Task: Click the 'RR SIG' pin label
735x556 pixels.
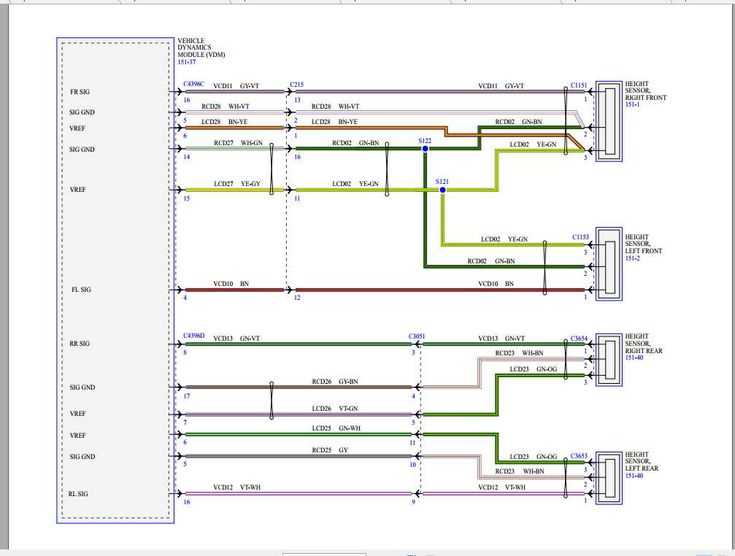Action: tap(79, 344)
